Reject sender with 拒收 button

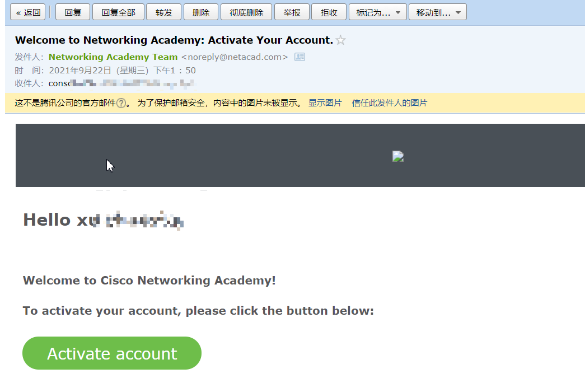(x=329, y=12)
